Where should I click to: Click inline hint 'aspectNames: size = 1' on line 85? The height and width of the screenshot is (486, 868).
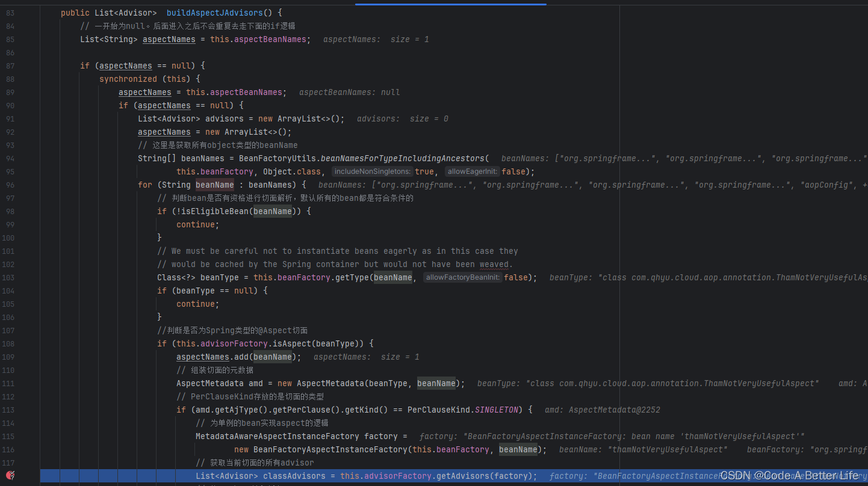pos(376,39)
